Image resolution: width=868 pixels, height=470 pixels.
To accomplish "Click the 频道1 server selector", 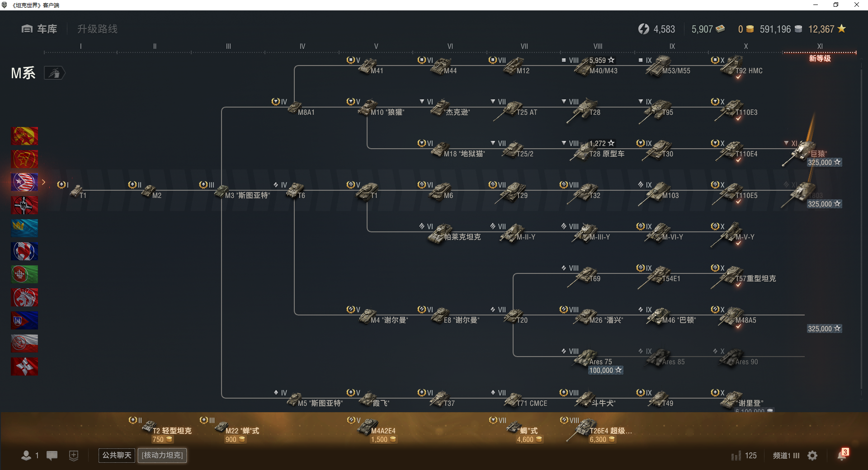I will point(786,456).
